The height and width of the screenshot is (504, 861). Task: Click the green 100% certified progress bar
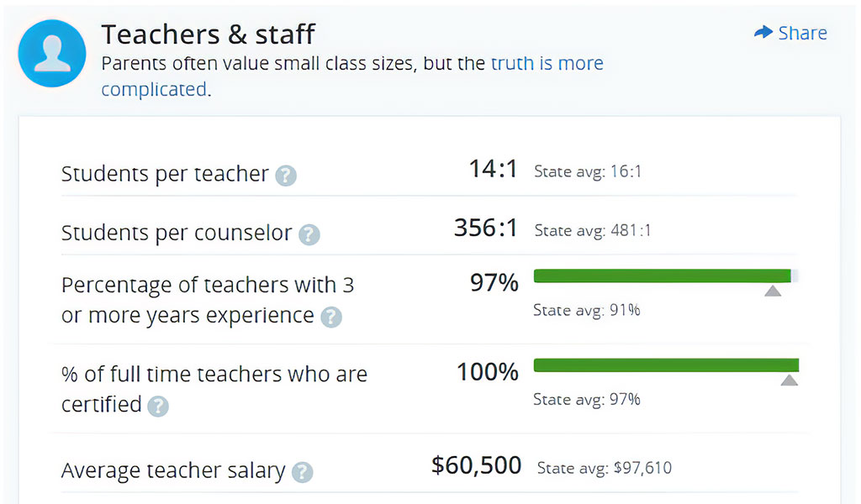click(666, 365)
